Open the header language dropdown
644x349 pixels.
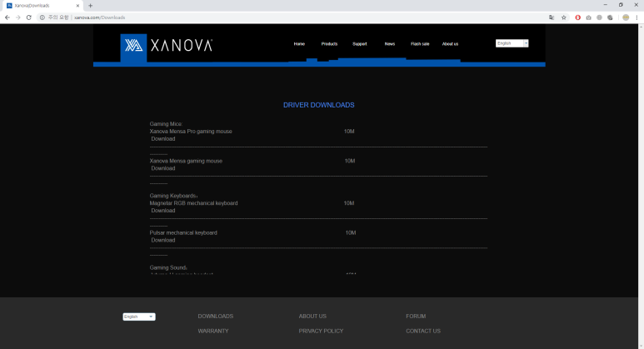pyautogui.click(x=512, y=43)
